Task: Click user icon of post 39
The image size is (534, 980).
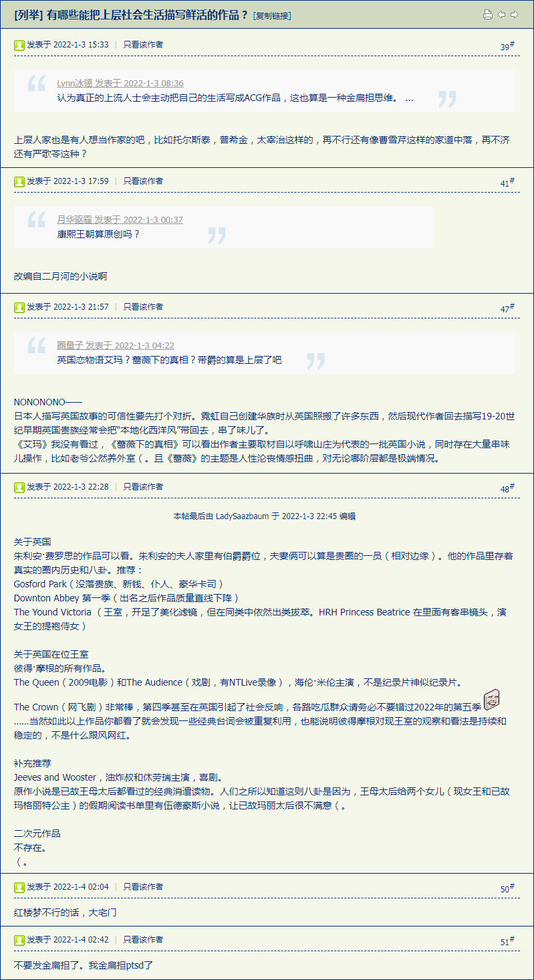Action: pos(19,45)
